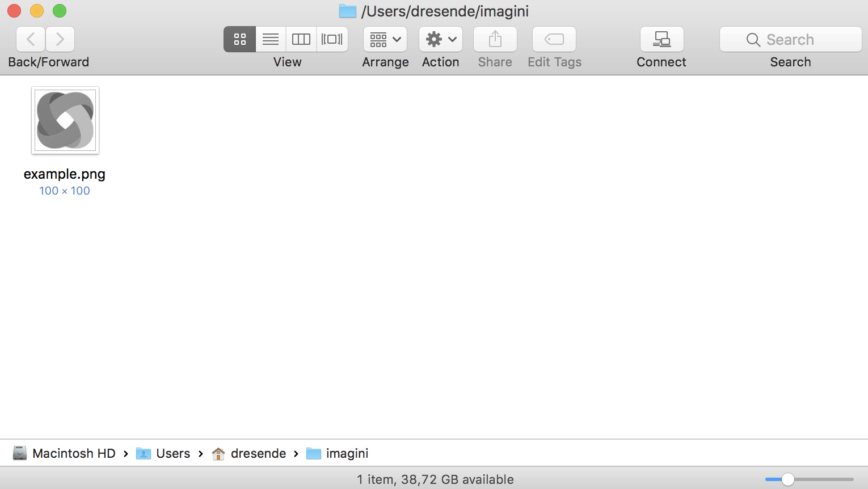This screenshot has height=489, width=868.
Task: Click the Connect to Server icon
Action: (662, 39)
